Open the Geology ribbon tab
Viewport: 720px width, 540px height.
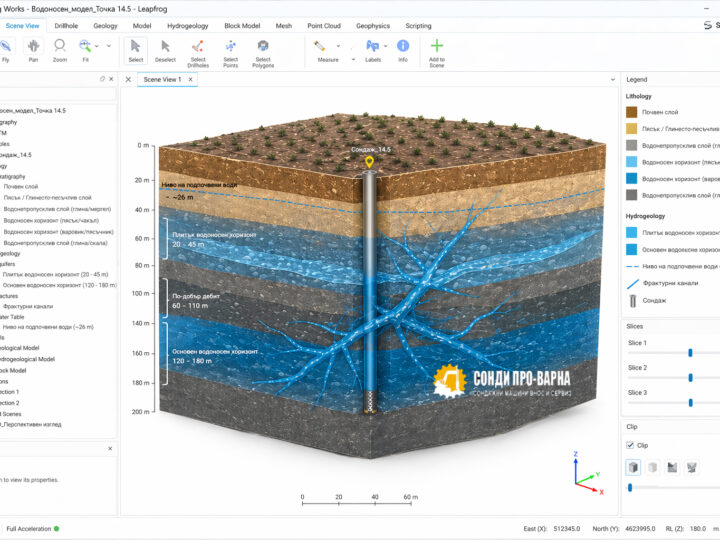point(106,26)
